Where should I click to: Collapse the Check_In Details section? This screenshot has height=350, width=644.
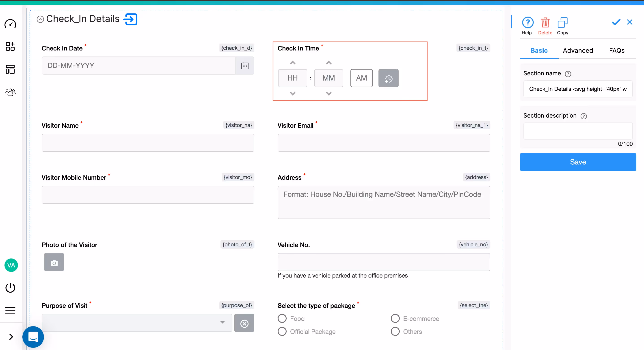click(x=40, y=19)
